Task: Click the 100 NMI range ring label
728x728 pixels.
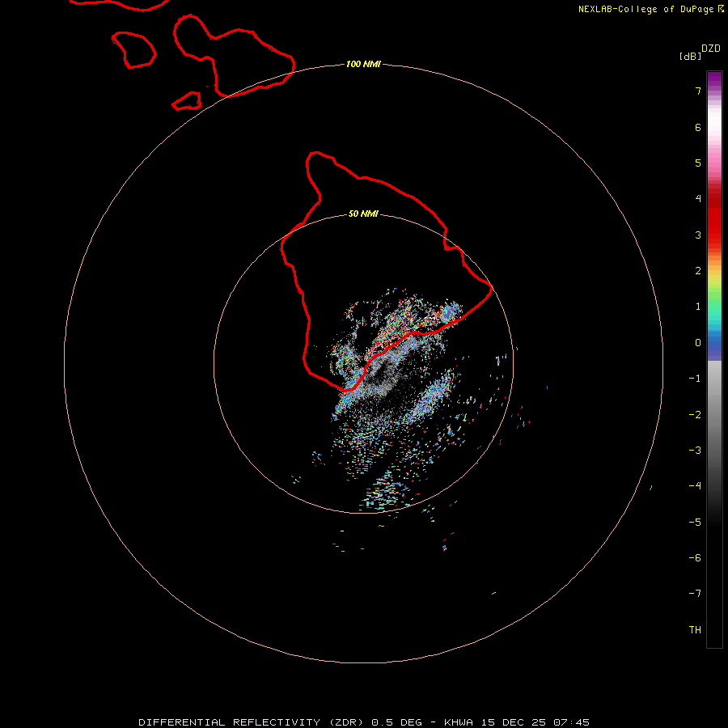Action: [363, 64]
